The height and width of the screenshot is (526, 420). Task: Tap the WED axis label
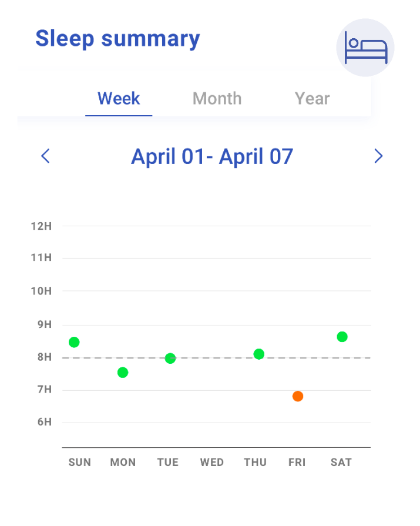tap(212, 463)
